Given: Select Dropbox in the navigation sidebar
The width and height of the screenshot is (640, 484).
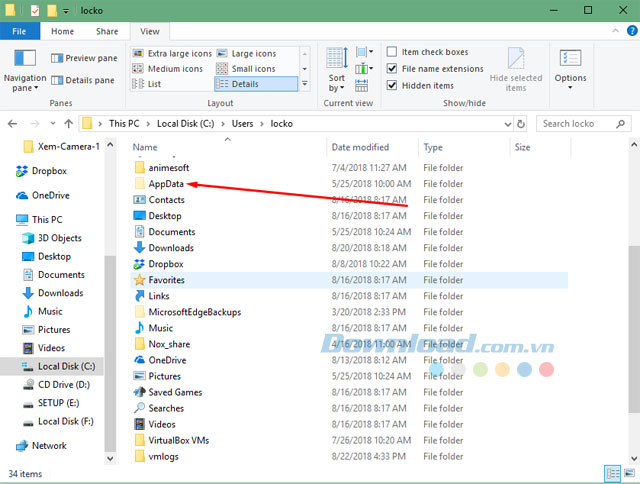Looking at the screenshot, I should 48,171.
